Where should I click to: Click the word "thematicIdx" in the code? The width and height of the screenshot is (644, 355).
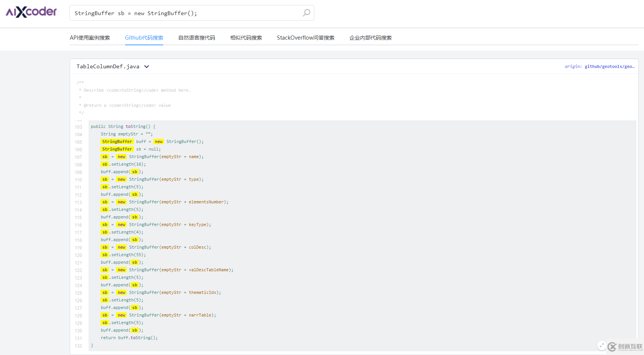click(202, 292)
